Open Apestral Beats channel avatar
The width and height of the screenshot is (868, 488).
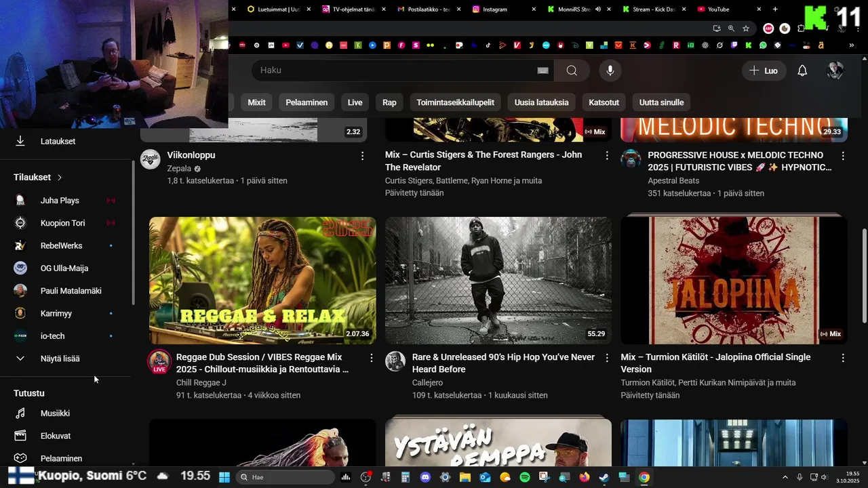631,159
